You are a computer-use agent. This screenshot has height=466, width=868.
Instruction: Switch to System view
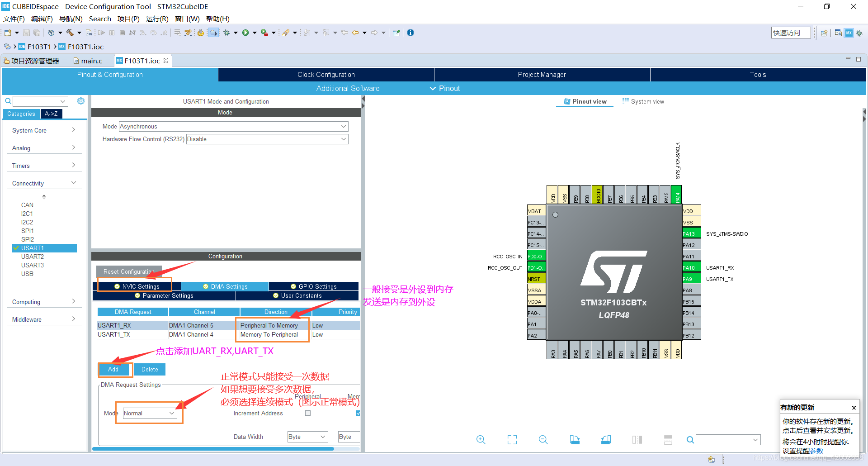click(643, 101)
